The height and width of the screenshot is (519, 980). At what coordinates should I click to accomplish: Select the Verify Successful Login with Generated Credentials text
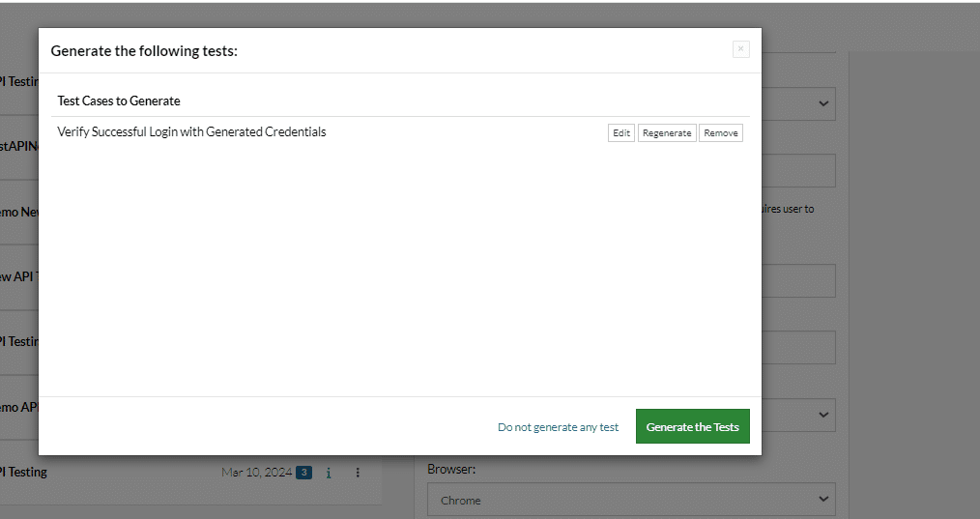pos(192,132)
